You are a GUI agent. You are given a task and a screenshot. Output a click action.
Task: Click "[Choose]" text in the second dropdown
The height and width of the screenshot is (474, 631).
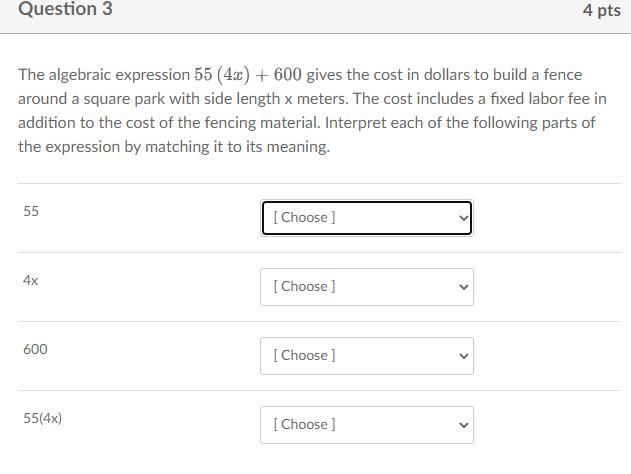[x=304, y=286]
